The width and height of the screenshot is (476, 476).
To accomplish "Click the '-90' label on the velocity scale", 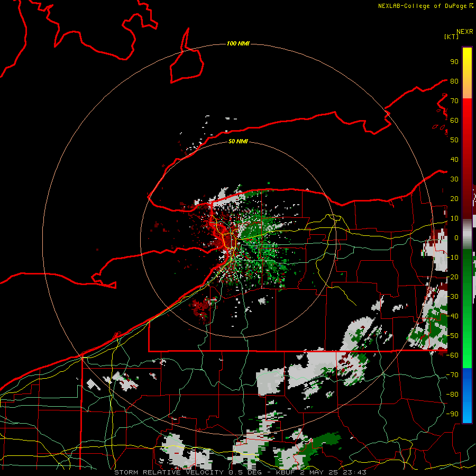I will 452,414.
